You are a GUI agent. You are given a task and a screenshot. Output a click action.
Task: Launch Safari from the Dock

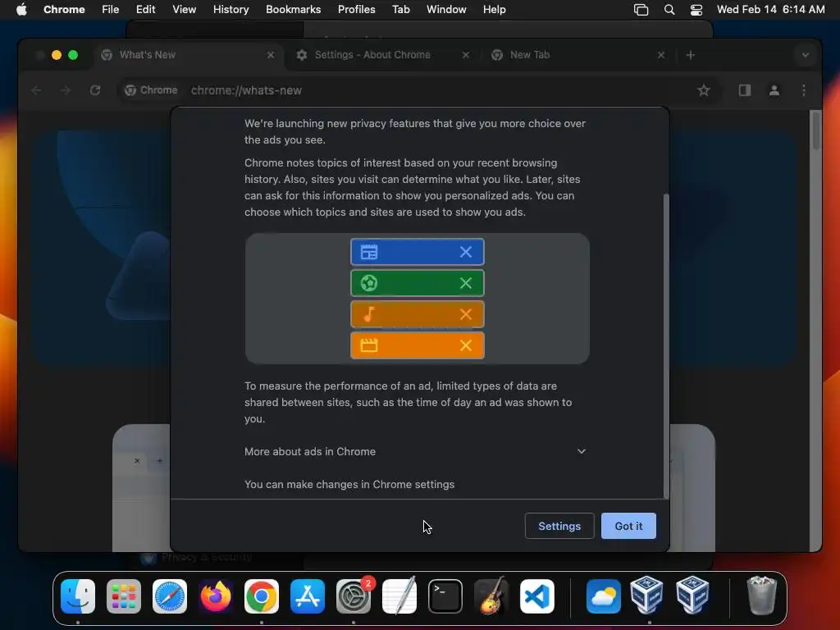tap(170, 596)
